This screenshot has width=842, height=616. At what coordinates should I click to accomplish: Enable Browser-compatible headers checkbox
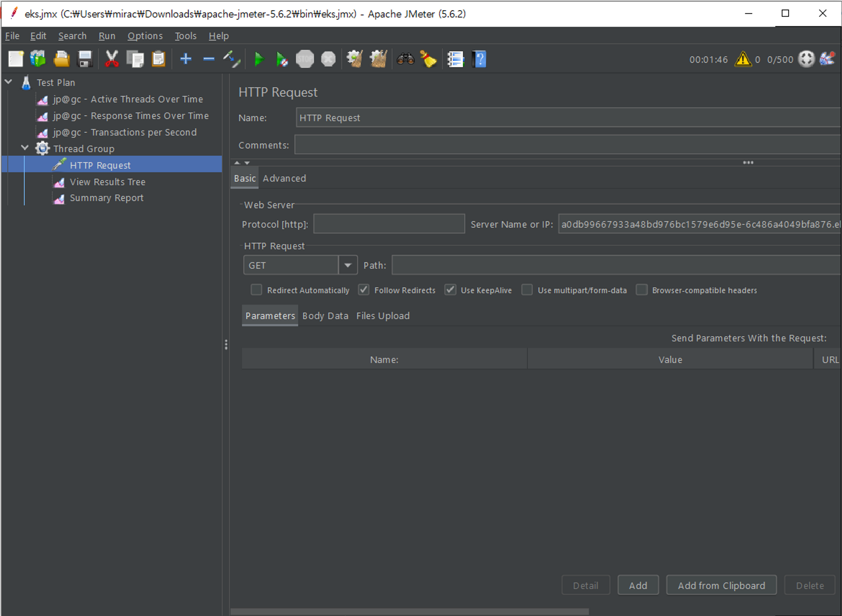(642, 290)
